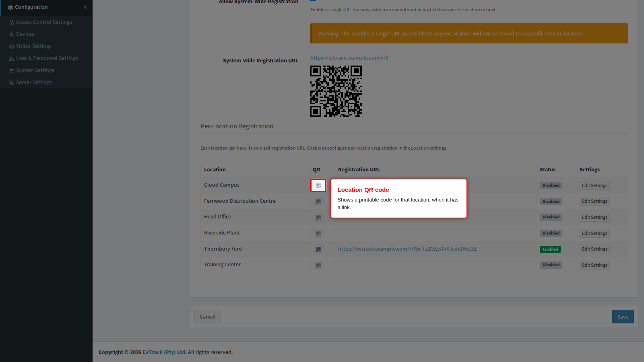Open Thornbury Yard registration URL link

point(407,249)
